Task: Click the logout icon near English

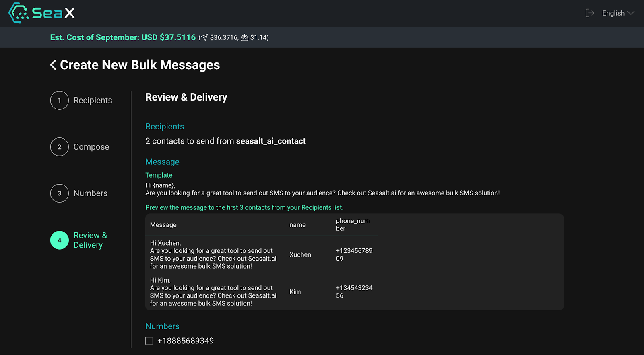Action: pyautogui.click(x=590, y=13)
